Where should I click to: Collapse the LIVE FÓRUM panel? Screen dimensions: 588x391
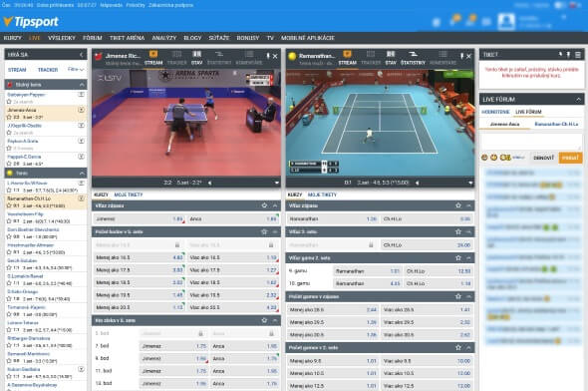(x=578, y=100)
